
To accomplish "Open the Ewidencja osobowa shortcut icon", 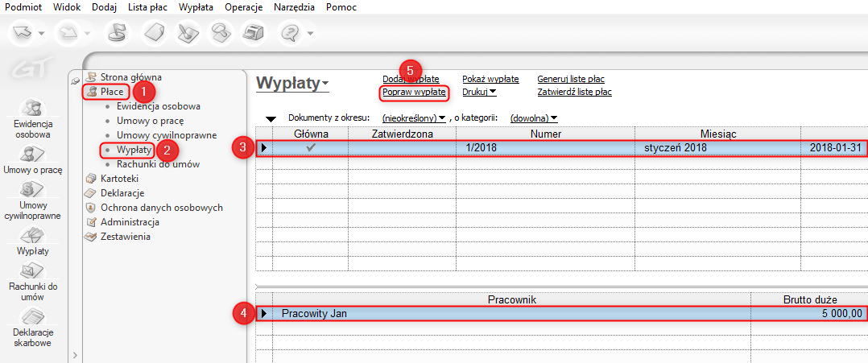I will pyautogui.click(x=31, y=107).
